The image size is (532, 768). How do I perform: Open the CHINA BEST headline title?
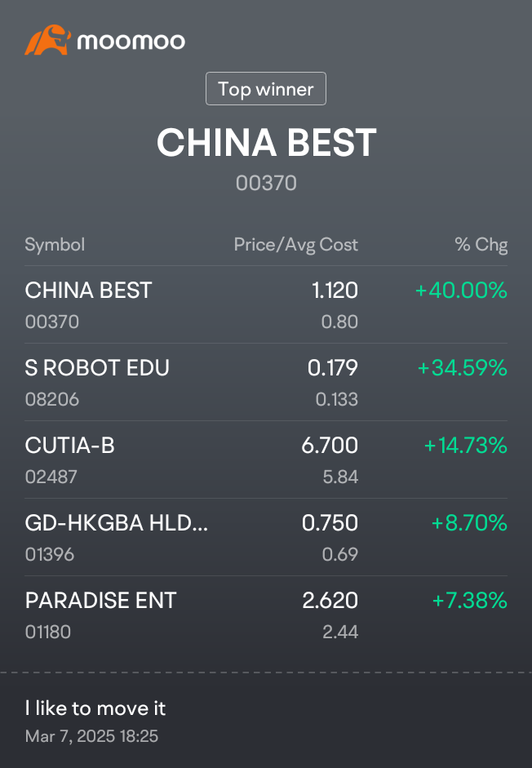(266, 143)
